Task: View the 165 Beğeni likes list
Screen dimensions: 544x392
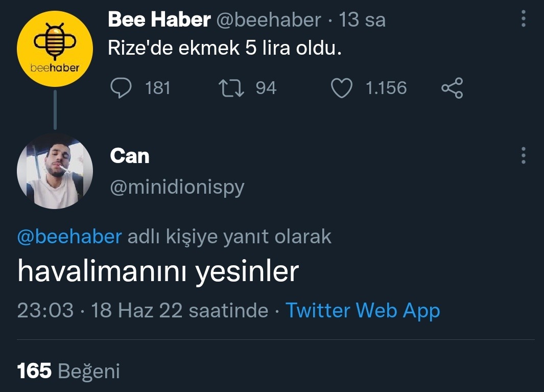Action: pos(68,371)
